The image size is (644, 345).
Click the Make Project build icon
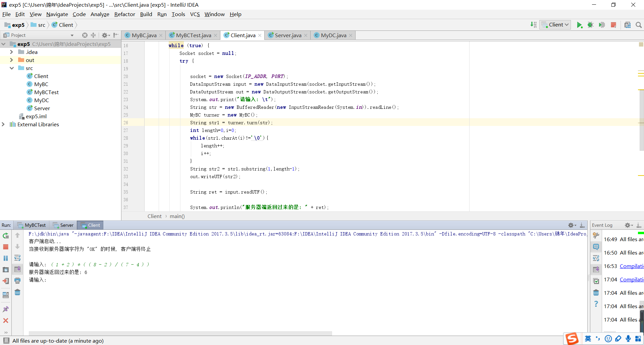[x=534, y=25]
